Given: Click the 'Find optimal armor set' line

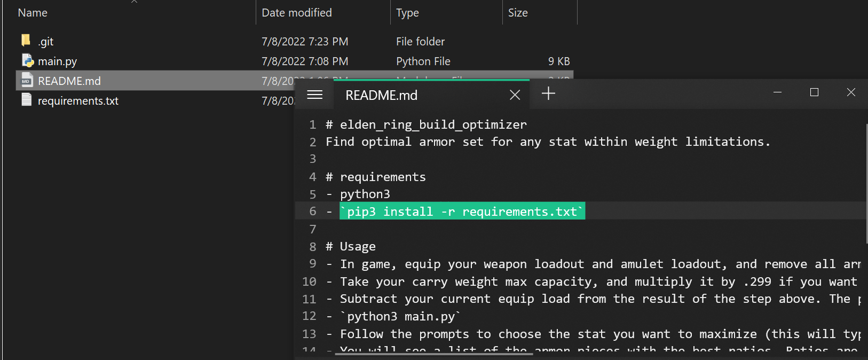Looking at the screenshot, I should [548, 142].
